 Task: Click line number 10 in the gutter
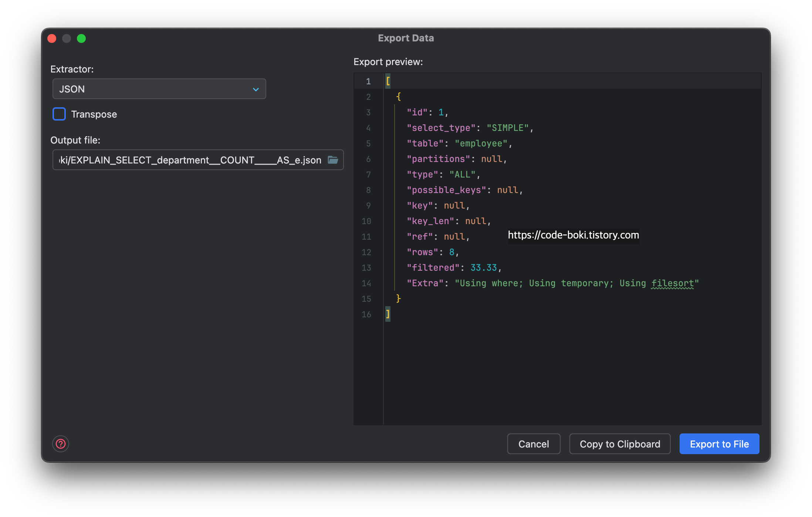click(366, 221)
